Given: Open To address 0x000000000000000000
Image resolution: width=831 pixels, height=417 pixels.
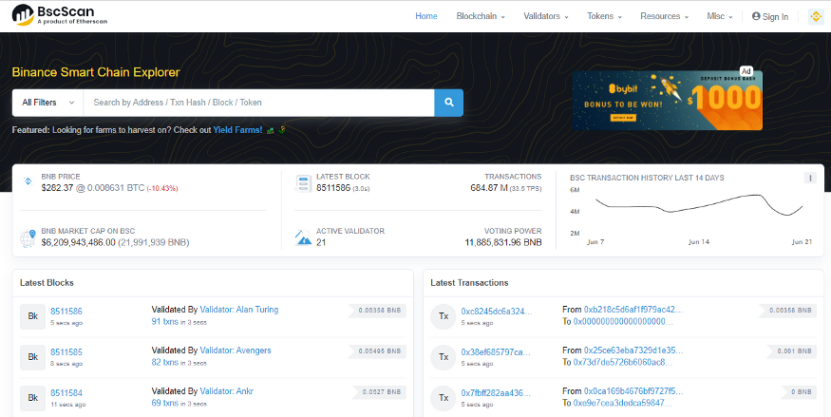Looking at the screenshot, I should 623,322.
